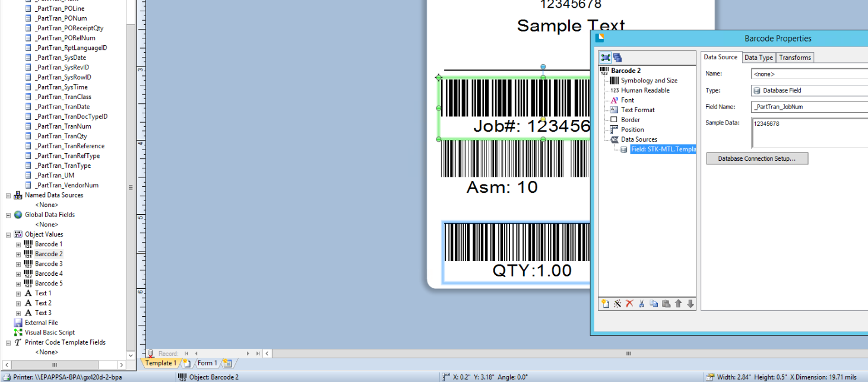This screenshot has height=382, width=868.
Task: Switch to the Transforms tab
Action: pyautogui.click(x=795, y=58)
